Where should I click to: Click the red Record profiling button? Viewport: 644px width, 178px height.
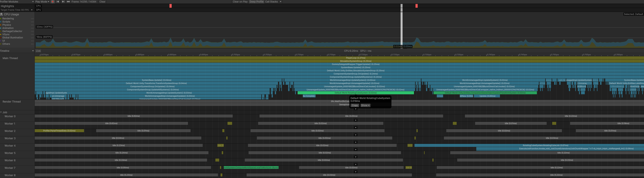(52, 2)
